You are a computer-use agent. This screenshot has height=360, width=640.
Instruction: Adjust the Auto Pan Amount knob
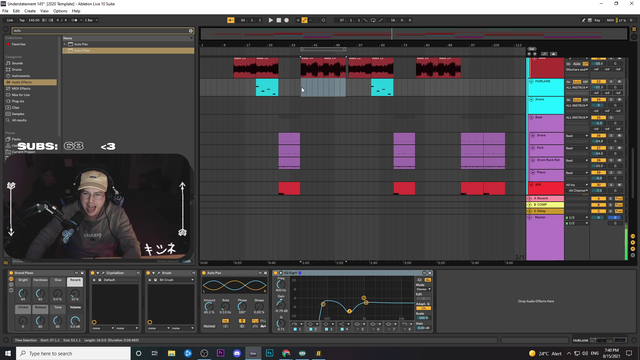pyautogui.click(x=209, y=307)
